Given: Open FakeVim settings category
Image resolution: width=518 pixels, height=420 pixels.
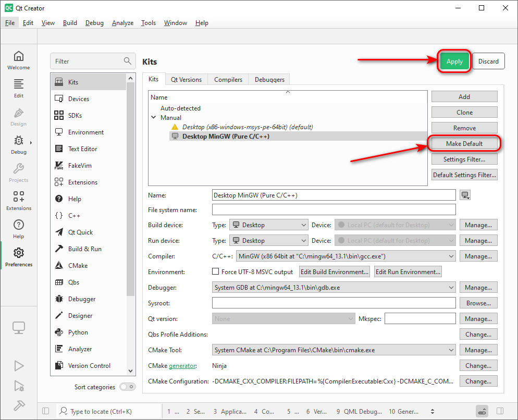Looking at the screenshot, I should coord(89,166).
